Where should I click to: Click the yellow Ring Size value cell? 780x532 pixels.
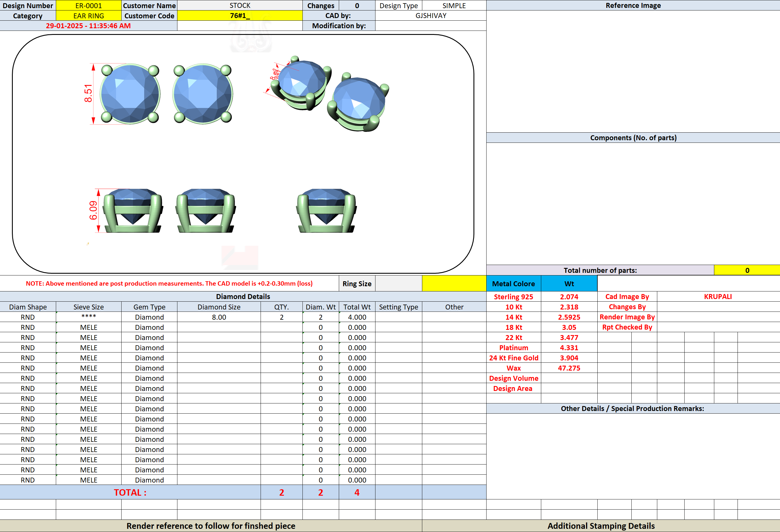click(454, 284)
